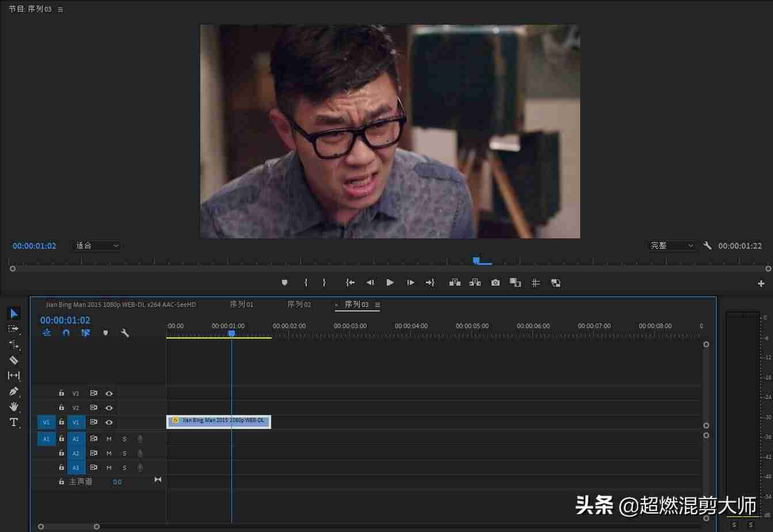Screen dimensions: 773x532
Task: Toggle the V1 track lock
Action: [62, 422]
